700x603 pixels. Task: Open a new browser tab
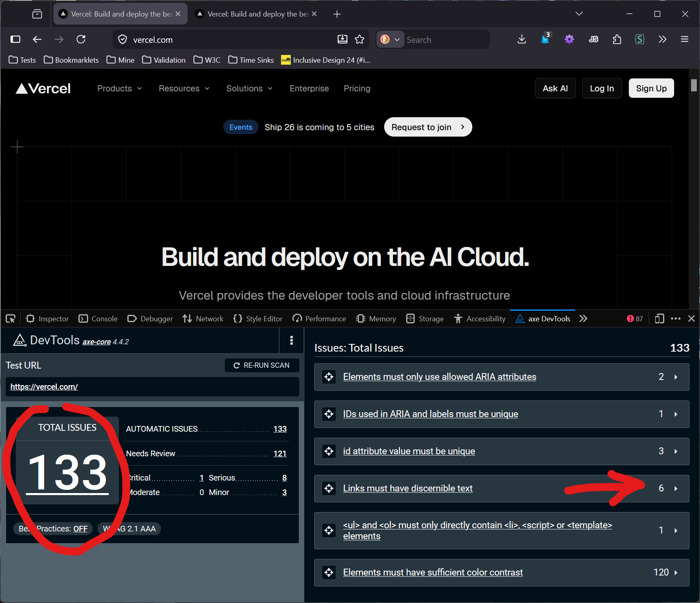(x=337, y=14)
